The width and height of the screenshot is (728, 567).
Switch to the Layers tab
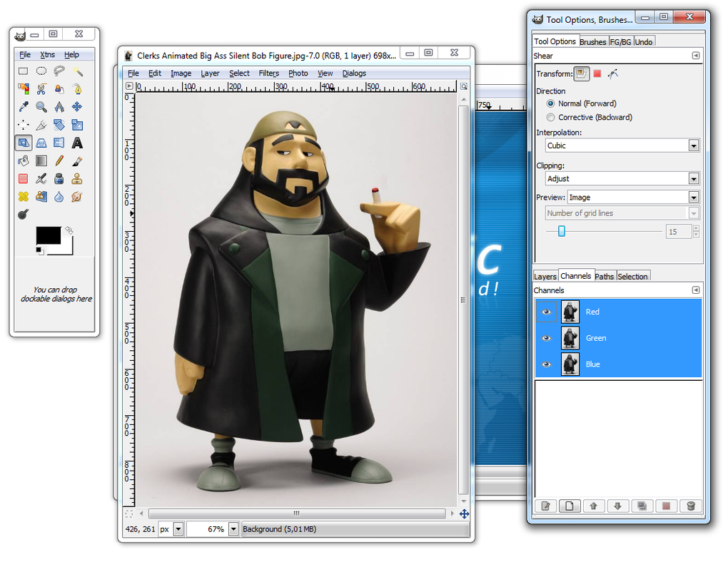[x=545, y=276]
